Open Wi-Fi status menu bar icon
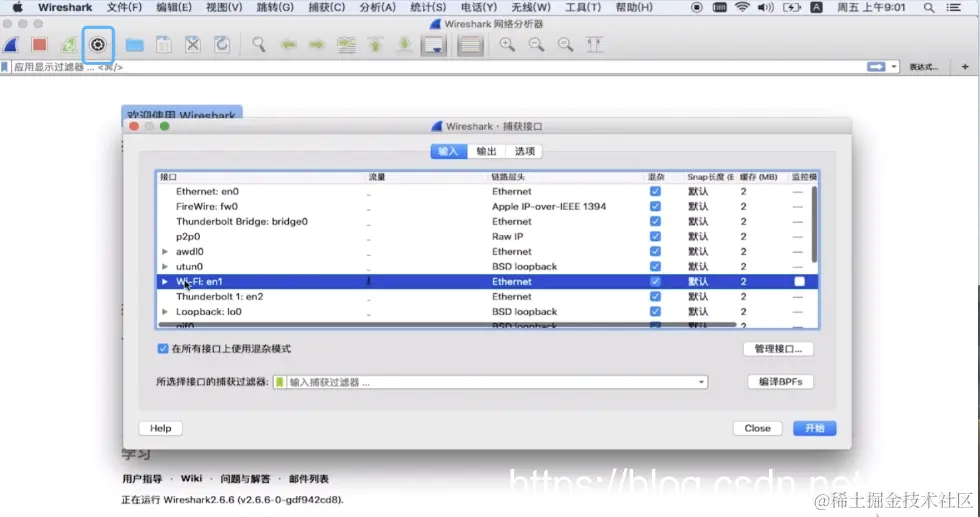Viewport: 980px width, 517px height. click(742, 8)
